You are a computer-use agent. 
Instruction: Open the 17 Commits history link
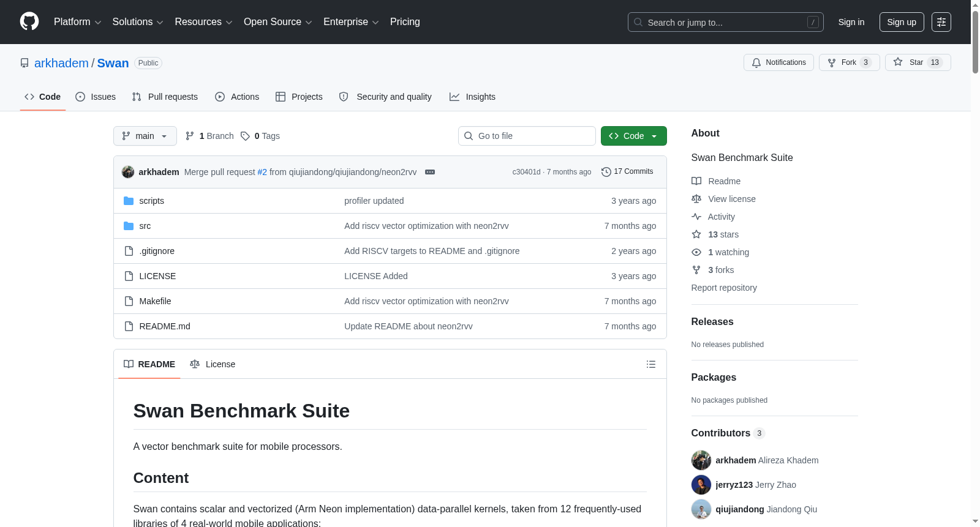coord(627,172)
